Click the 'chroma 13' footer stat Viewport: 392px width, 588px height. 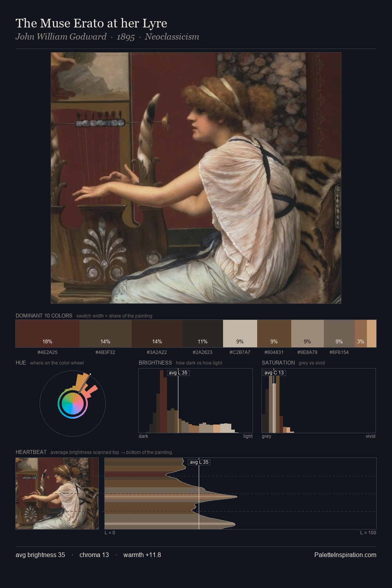pyautogui.click(x=94, y=555)
